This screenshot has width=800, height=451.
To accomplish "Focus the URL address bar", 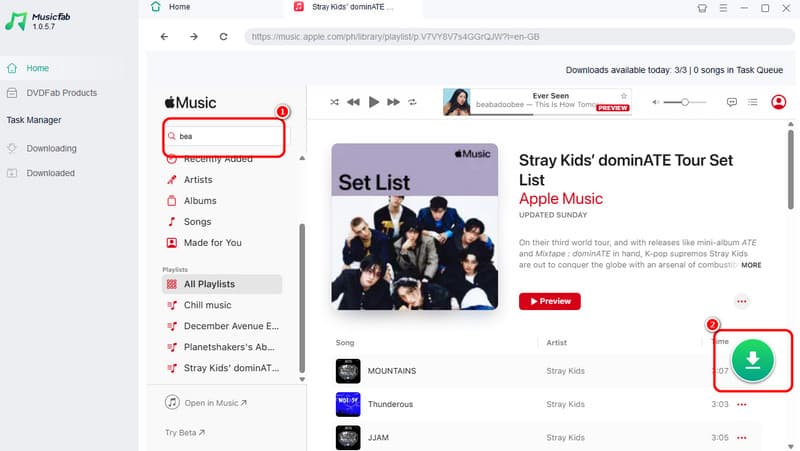I will (x=519, y=37).
